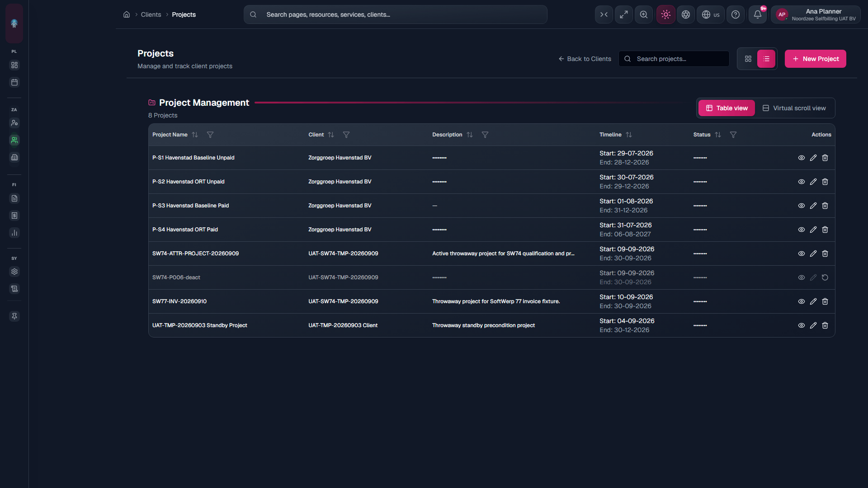Open the help question mark icon

(736, 14)
